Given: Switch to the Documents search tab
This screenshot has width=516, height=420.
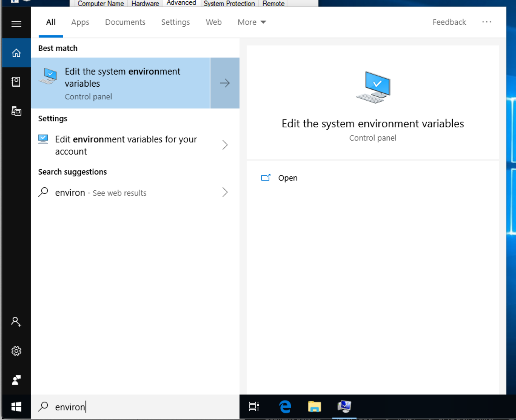Looking at the screenshot, I should [x=125, y=22].
